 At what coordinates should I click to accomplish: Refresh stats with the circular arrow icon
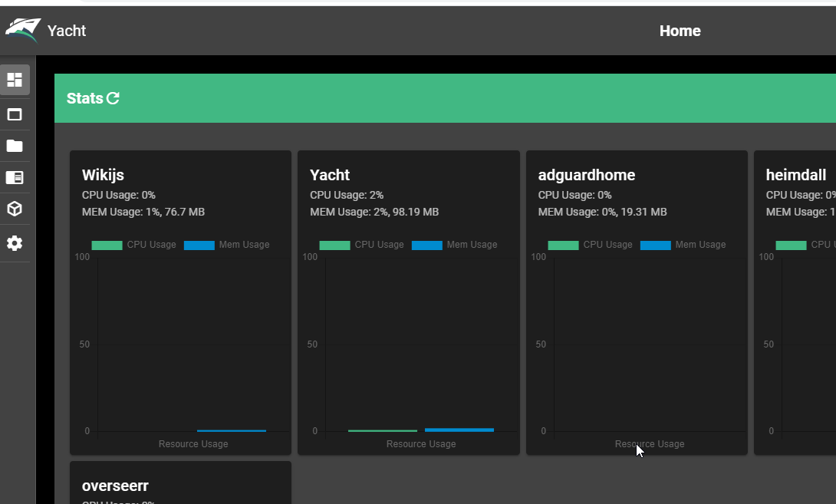click(113, 98)
